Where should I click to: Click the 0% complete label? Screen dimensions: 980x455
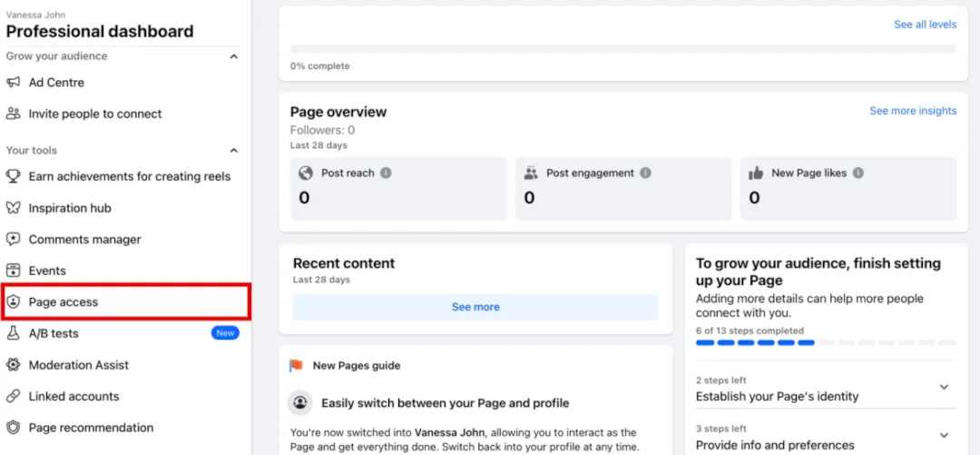click(320, 65)
